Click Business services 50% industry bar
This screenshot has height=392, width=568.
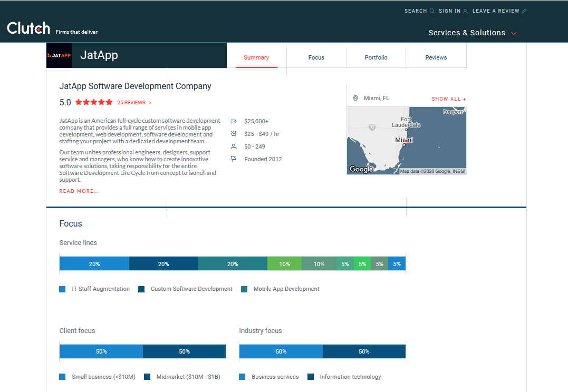[281, 351]
